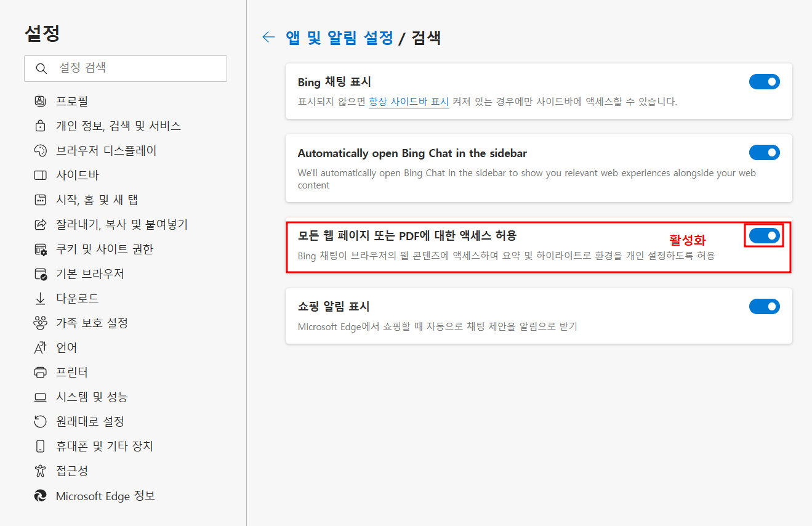Image resolution: width=812 pixels, height=526 pixels.
Task: Open 시작, 홈 및 새 탭 section
Action: pyautogui.click(x=97, y=200)
